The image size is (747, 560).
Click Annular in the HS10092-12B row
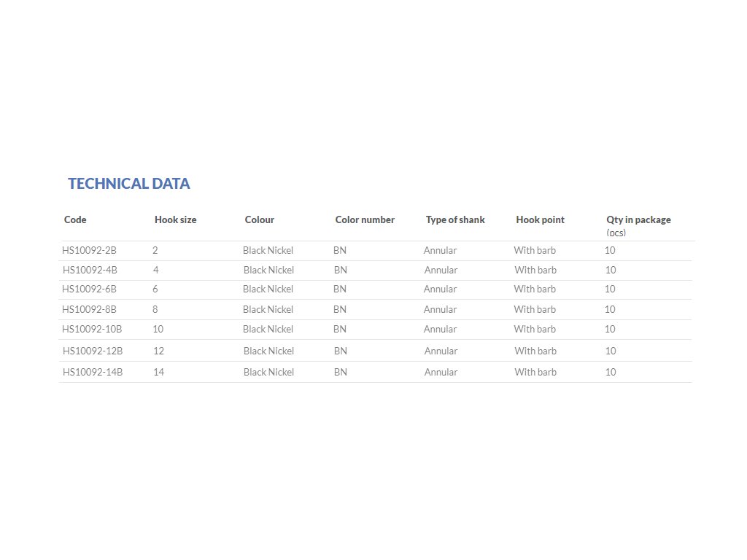click(x=441, y=351)
